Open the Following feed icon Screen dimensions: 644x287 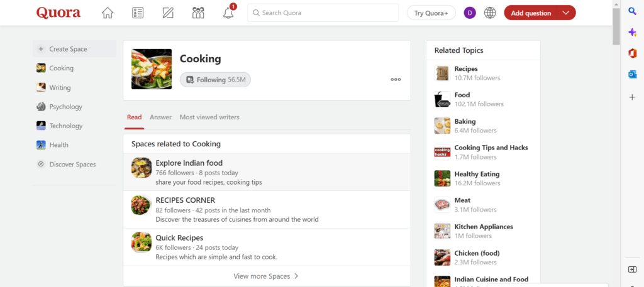pyautogui.click(x=138, y=13)
